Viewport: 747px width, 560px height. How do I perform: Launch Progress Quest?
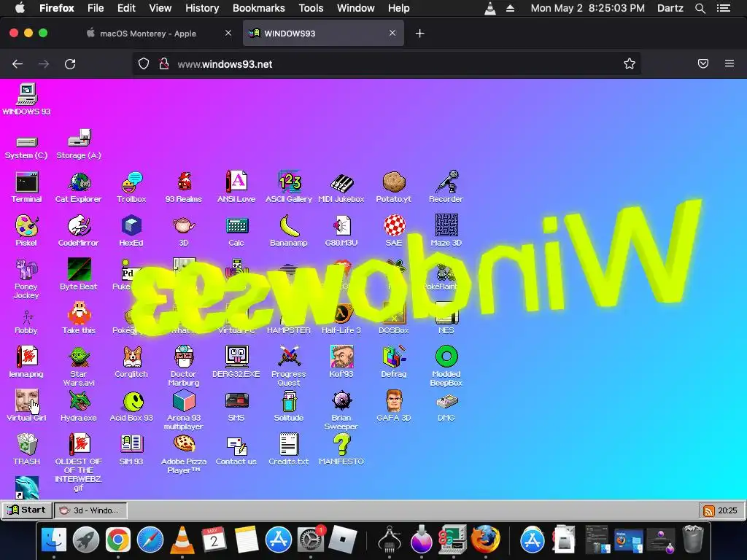pos(289,357)
